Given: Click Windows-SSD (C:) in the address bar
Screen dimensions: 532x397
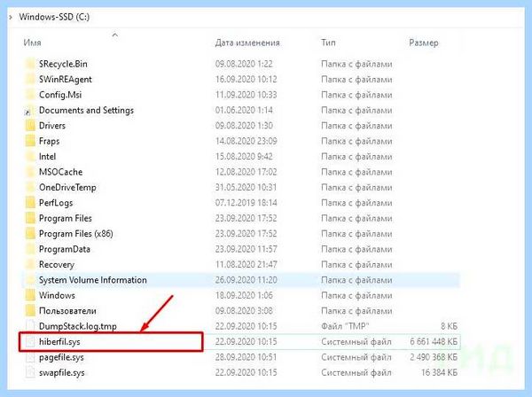Looking at the screenshot, I should click(54, 17).
